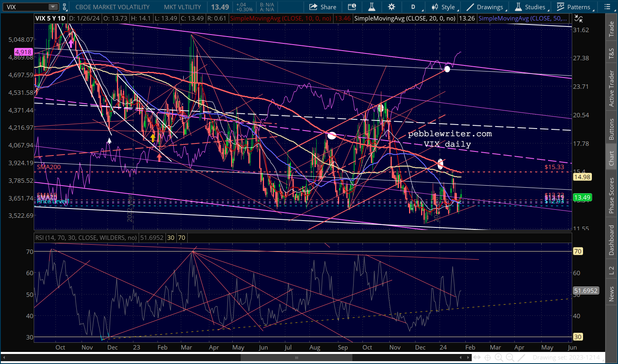The height and width of the screenshot is (364, 618).
Task: Open the Studies menu
Action: pos(530,7)
